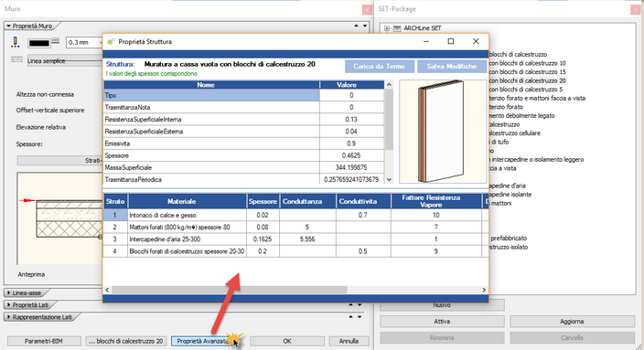Click the ARCHLine SET package icon

(397, 28)
